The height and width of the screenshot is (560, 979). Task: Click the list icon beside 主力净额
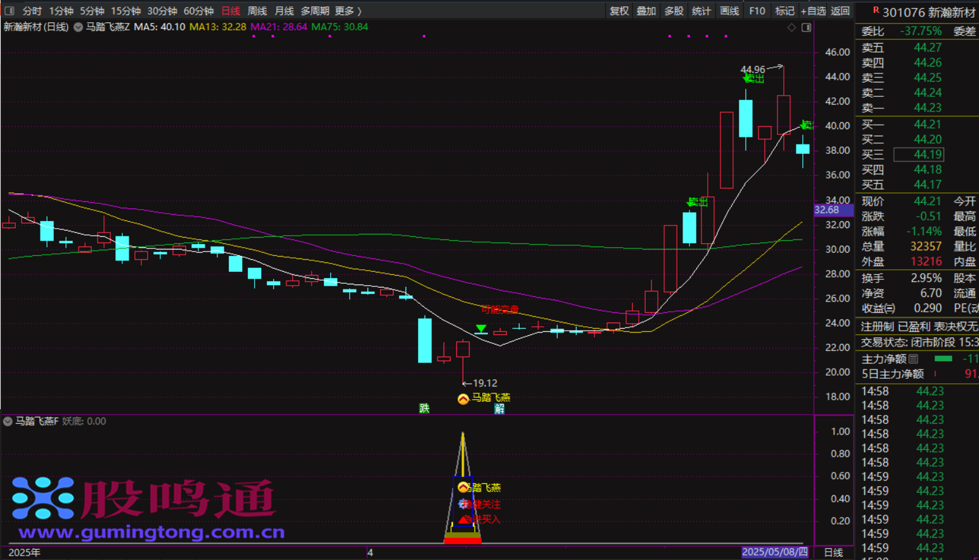point(913,359)
